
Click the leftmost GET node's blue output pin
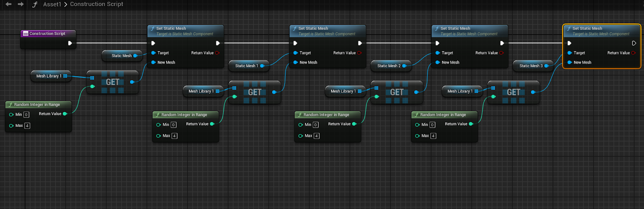click(132, 82)
